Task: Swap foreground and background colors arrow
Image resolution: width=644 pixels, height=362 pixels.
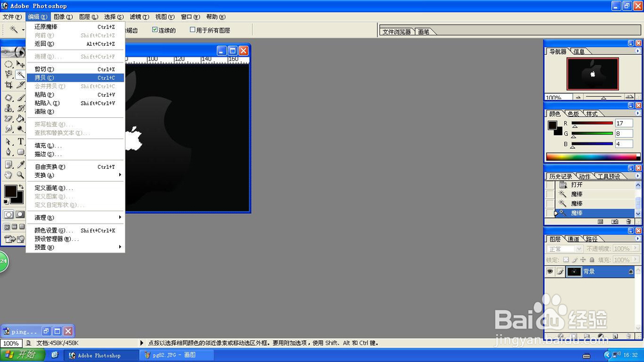Action: point(21,187)
